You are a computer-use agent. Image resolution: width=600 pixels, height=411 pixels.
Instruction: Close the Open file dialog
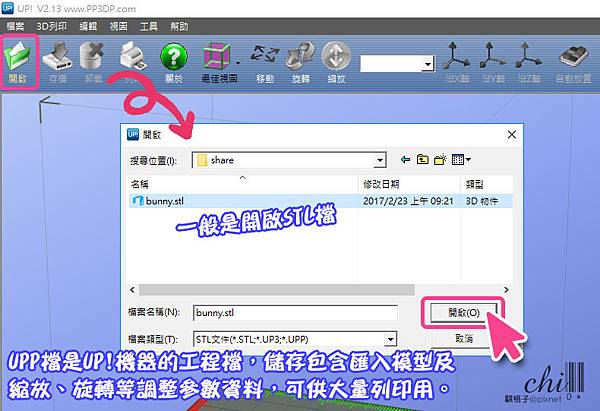tap(512, 135)
